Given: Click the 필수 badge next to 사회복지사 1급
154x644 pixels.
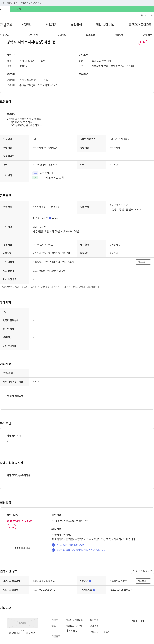Looking at the screenshot, I should pyautogui.click(x=35, y=173).
